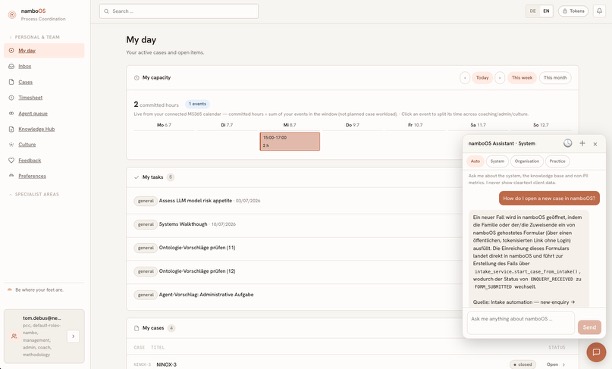Image resolution: width=612 pixels, height=369 pixels.
Task: Click the My cases document icon
Action: [x=137, y=328]
